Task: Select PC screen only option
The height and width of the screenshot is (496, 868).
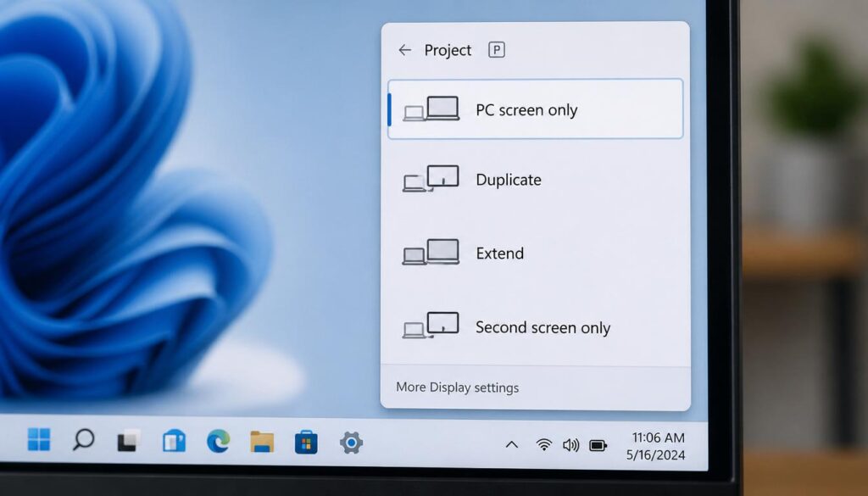Action: click(536, 109)
